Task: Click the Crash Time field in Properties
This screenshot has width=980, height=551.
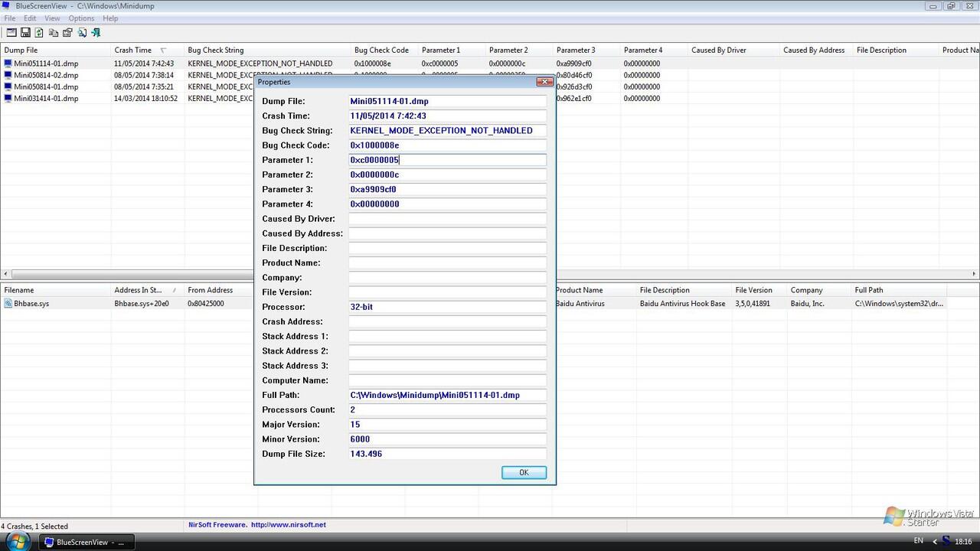Action: click(447, 116)
